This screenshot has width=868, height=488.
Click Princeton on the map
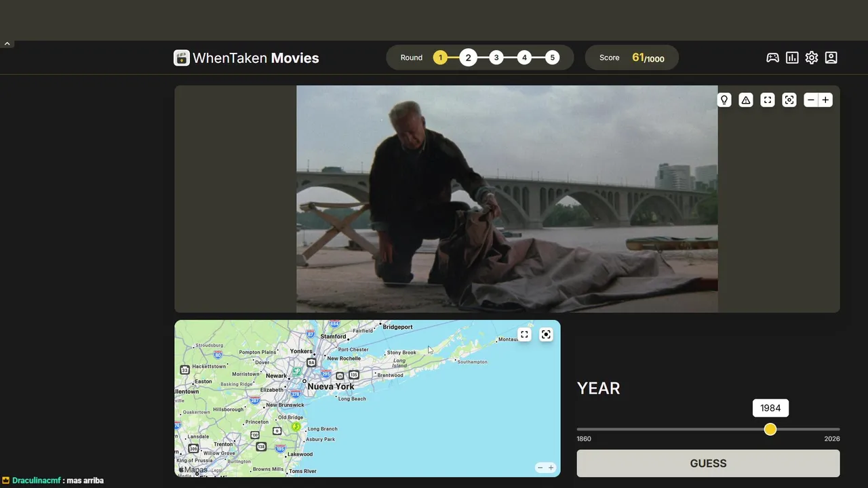[257, 422]
